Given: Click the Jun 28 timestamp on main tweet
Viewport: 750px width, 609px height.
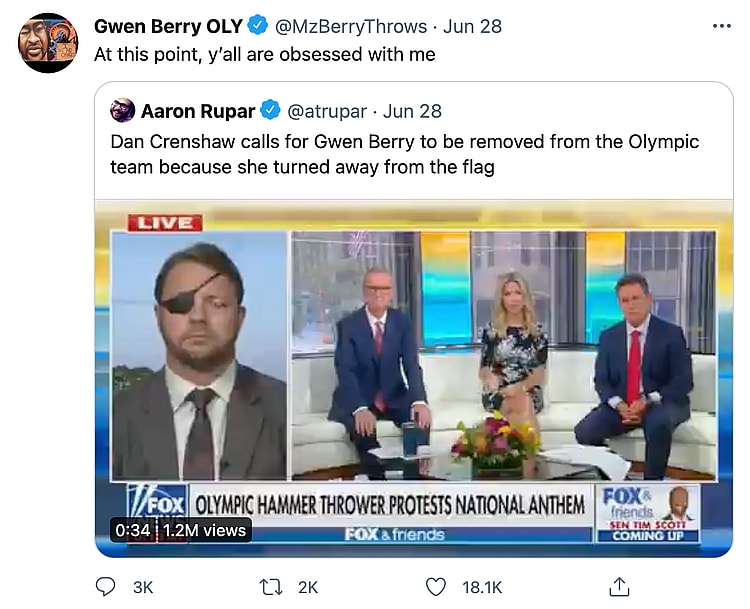Looking at the screenshot, I should coord(472,27).
